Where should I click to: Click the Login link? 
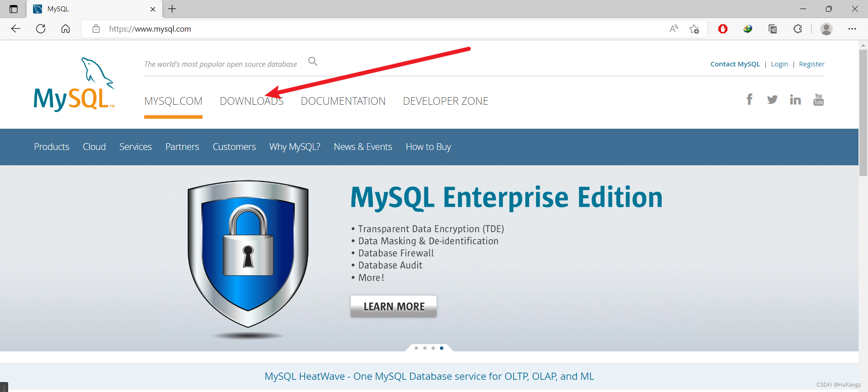click(779, 64)
